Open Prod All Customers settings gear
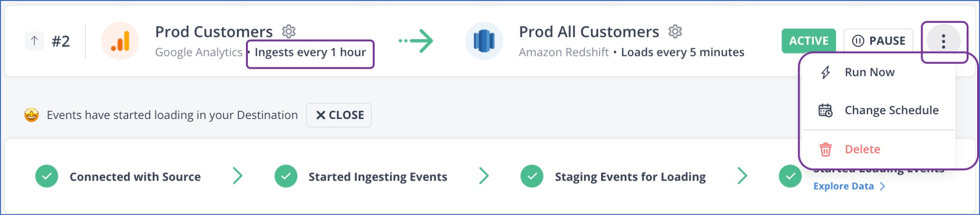 pyautogui.click(x=675, y=32)
